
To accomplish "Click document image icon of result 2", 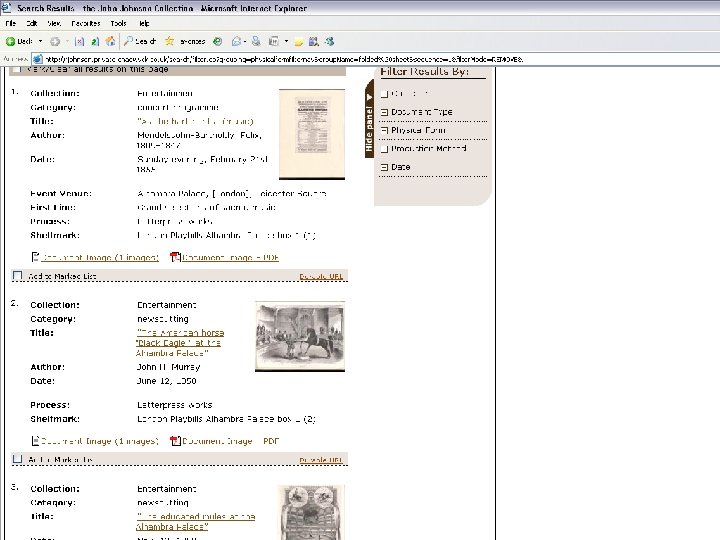I will click(x=35, y=441).
